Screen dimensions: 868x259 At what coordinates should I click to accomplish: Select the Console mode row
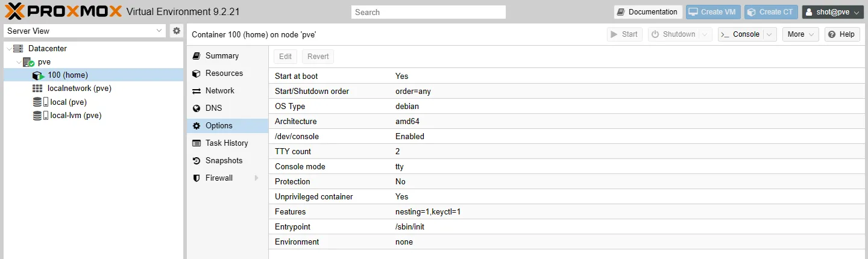(567, 167)
